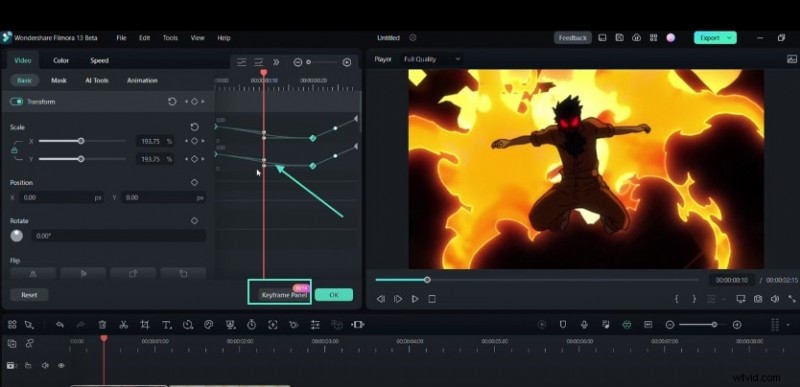The image size is (800, 387).
Task: Mute the video track speaker icon
Action: point(45,366)
